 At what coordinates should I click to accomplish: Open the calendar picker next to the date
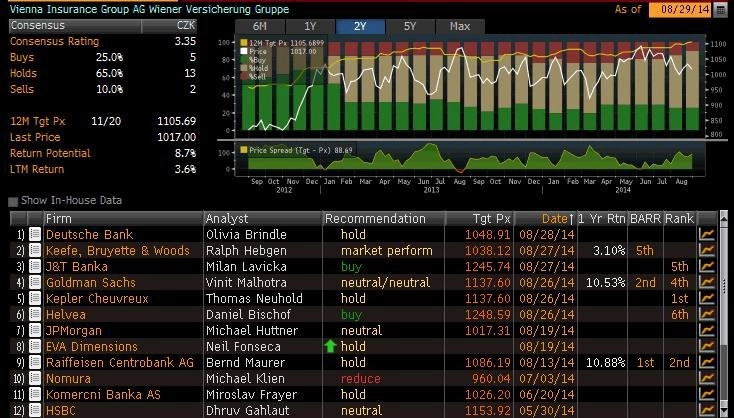[x=720, y=10]
